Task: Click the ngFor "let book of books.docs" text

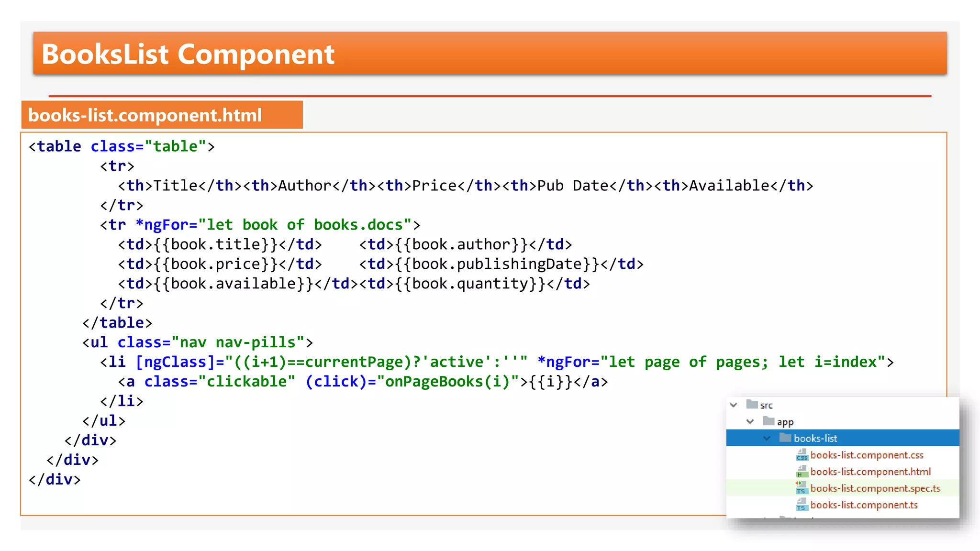Action: 304,225
